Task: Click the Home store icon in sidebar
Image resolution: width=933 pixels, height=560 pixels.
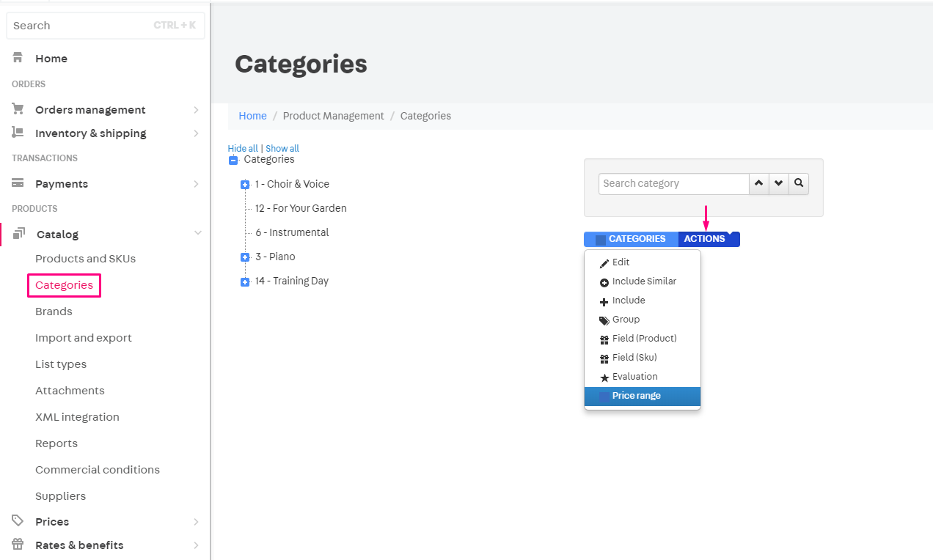Action: (18, 59)
